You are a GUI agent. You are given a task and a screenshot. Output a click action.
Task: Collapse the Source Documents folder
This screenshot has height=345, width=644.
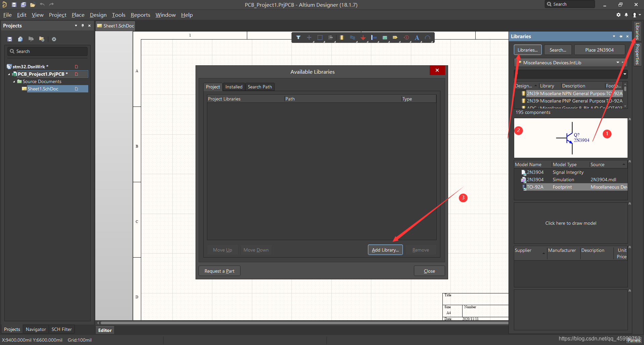coord(14,82)
